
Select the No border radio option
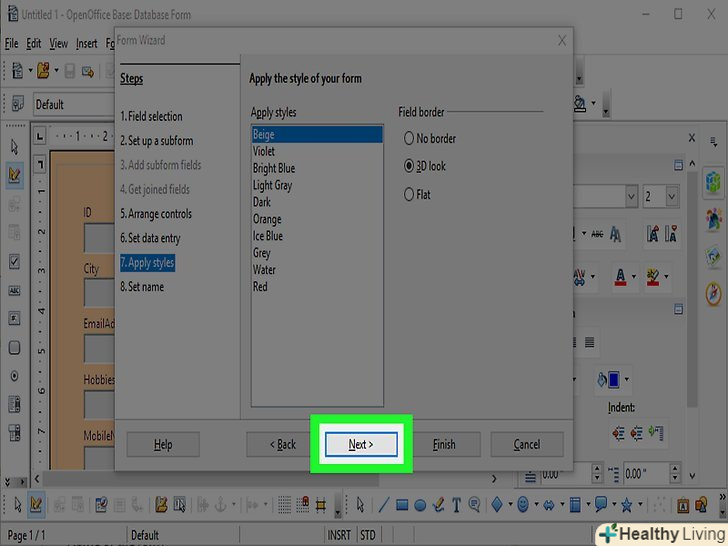point(408,139)
